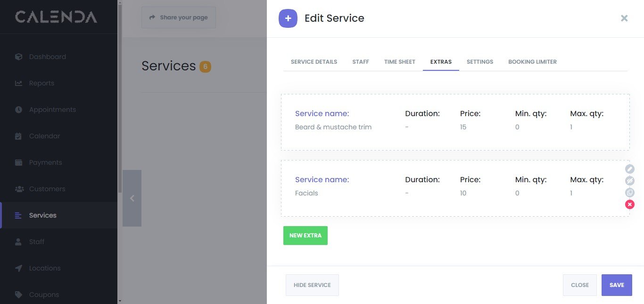Select the Beard & mustache trim extra card
Viewport: 644px width, 304px height.
click(455, 122)
